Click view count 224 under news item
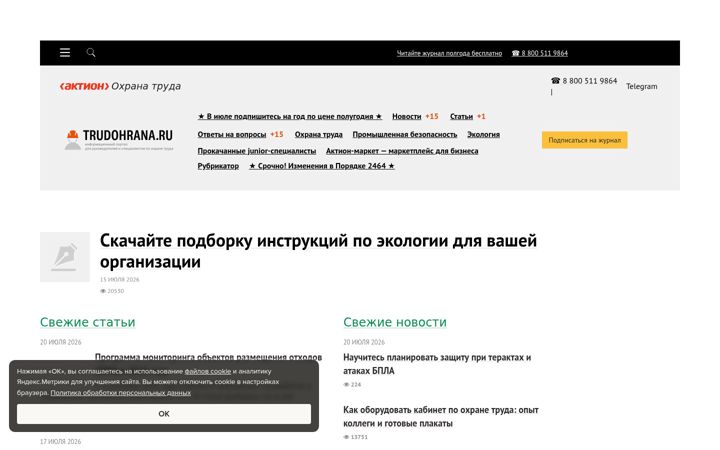Screen dimensions: 720x450 352,384
